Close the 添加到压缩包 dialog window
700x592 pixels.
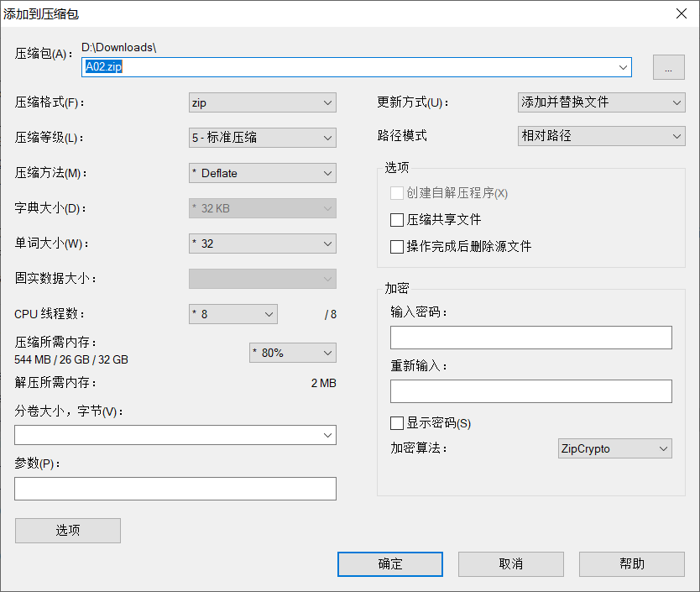point(681,13)
